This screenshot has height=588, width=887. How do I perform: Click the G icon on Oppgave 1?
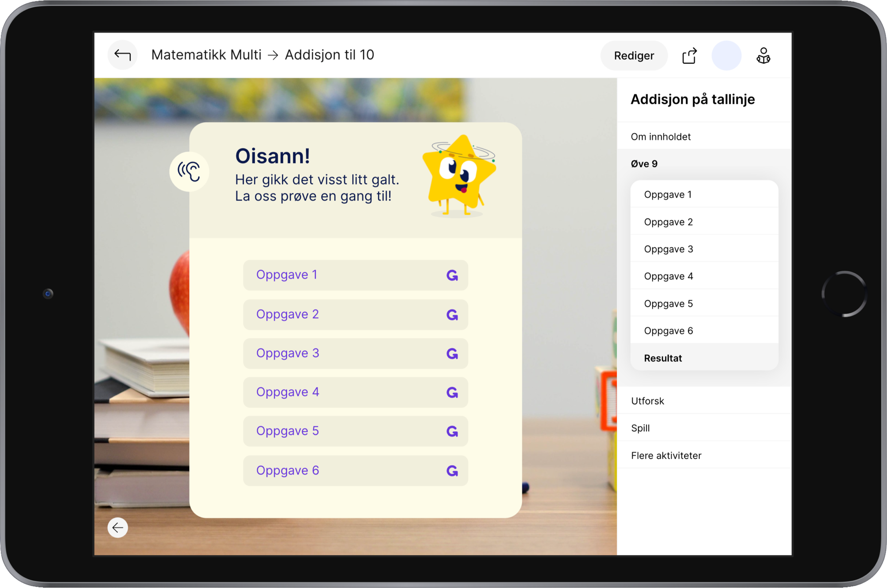[452, 275]
